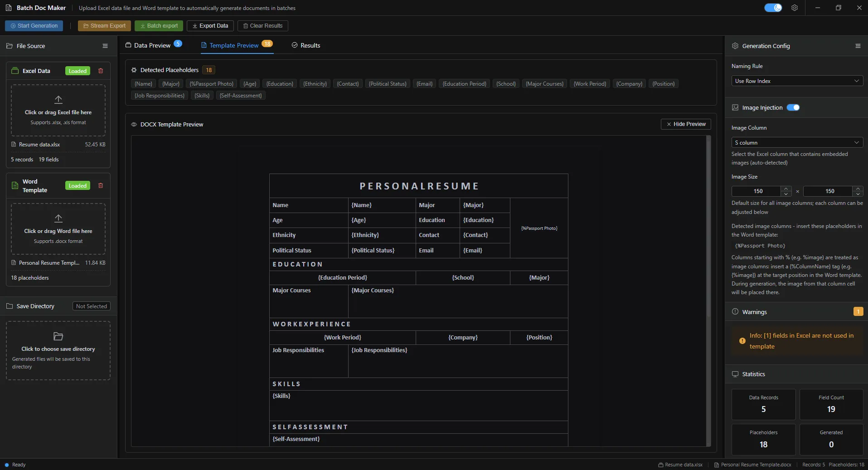Click the {Self-Assessment} placeholder tag
Viewport: 868px width, 470px height.
coord(241,96)
